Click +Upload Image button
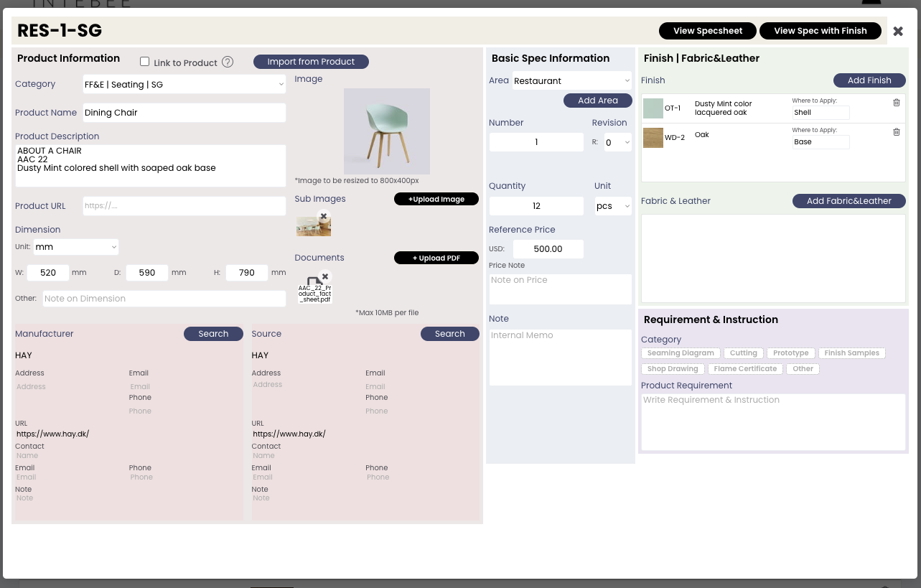The height and width of the screenshot is (588, 921). (436, 200)
